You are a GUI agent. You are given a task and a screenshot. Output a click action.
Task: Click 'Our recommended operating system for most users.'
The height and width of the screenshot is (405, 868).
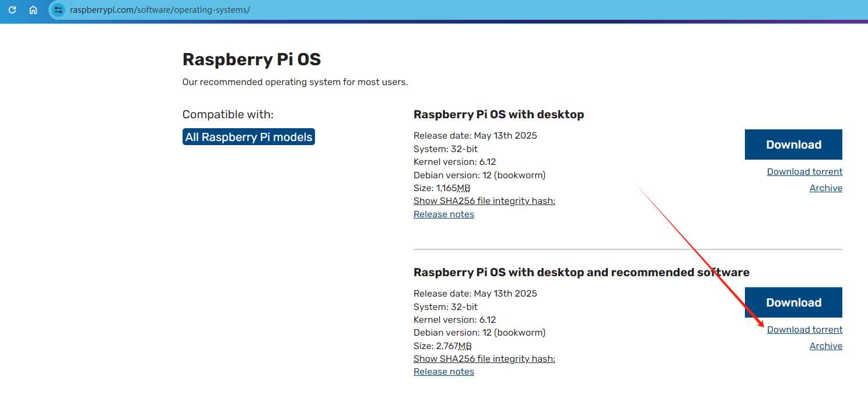(x=295, y=82)
